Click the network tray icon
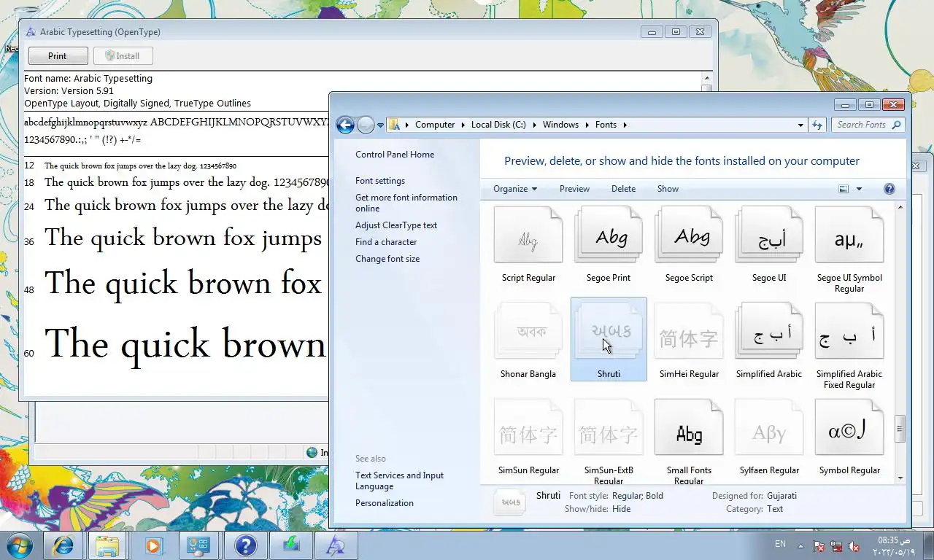The width and height of the screenshot is (934, 560). (x=836, y=546)
